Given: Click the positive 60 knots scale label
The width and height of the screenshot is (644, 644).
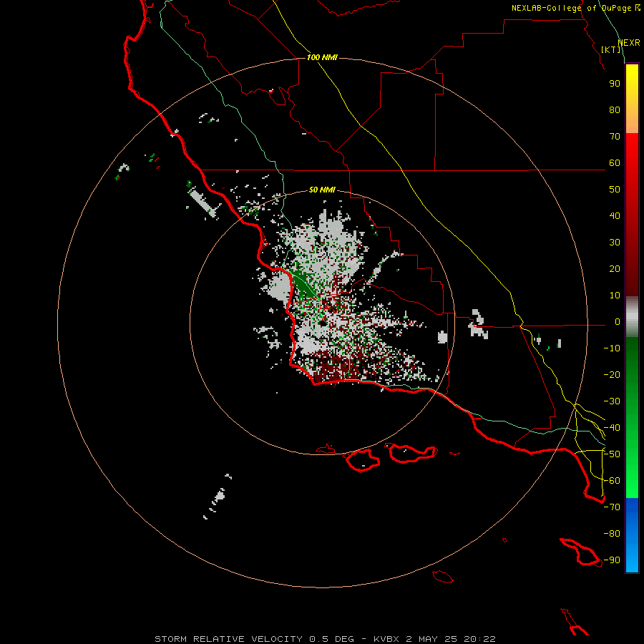Looking at the screenshot, I should pyautogui.click(x=615, y=163).
